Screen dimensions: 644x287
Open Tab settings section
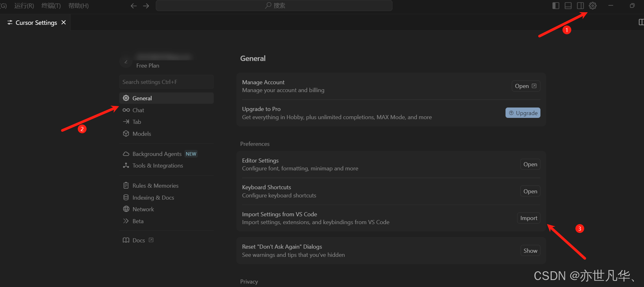click(166, 122)
